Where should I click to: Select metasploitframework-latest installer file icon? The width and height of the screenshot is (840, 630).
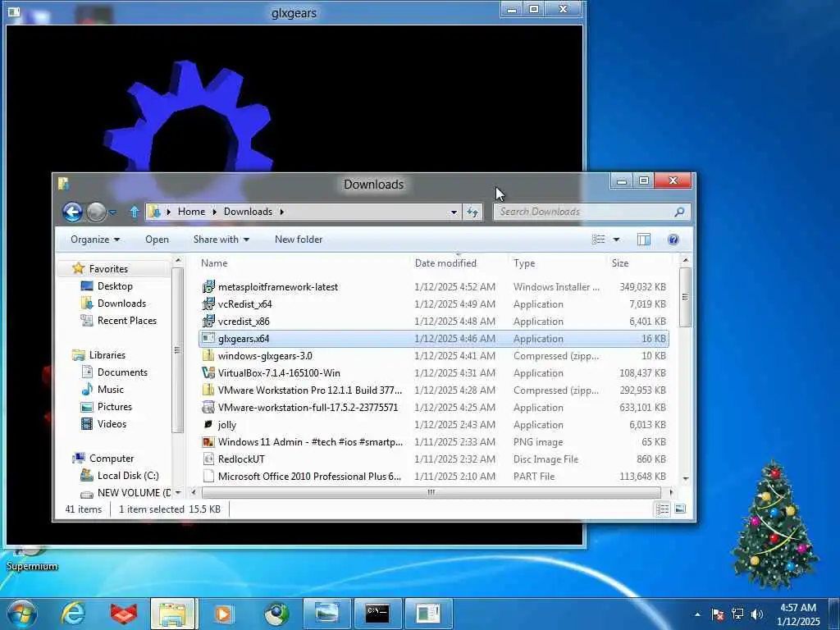click(208, 286)
